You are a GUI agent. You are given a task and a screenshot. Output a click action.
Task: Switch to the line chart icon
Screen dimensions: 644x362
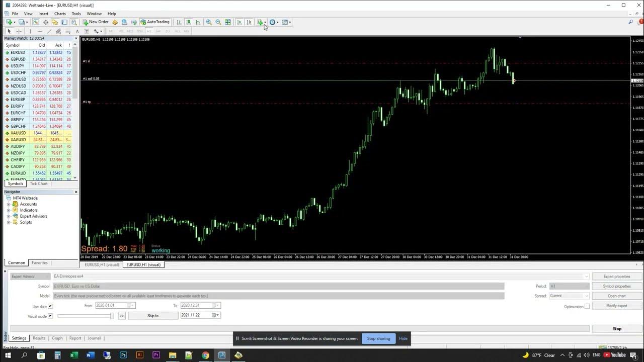point(198,22)
